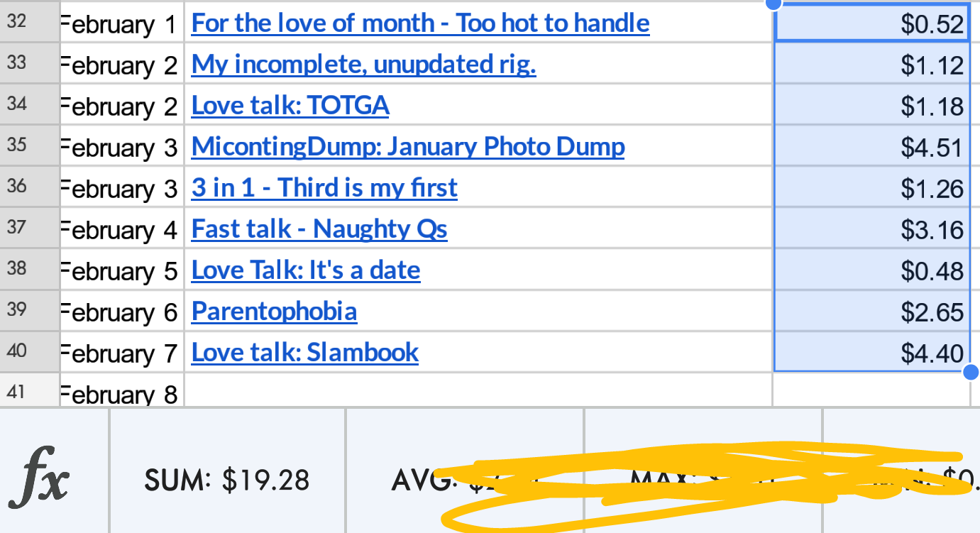
Task: Open 'MicontingDump: January Photo Dump' link
Action: pos(408,147)
